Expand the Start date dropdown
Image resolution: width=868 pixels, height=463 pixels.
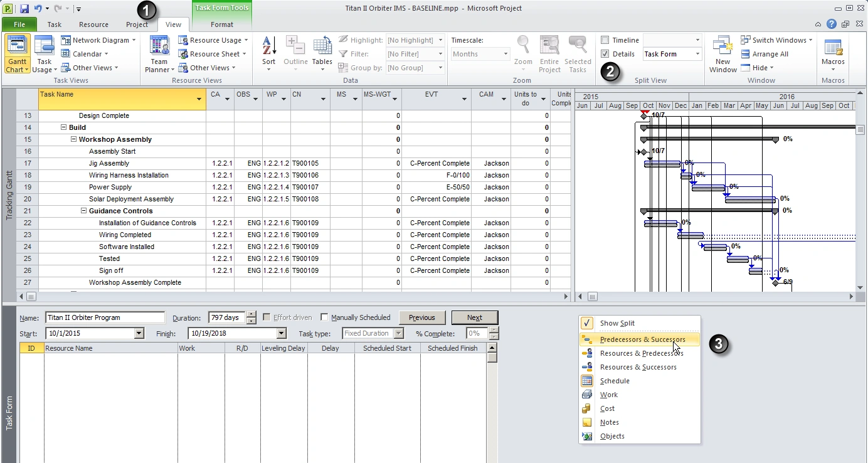pos(139,334)
